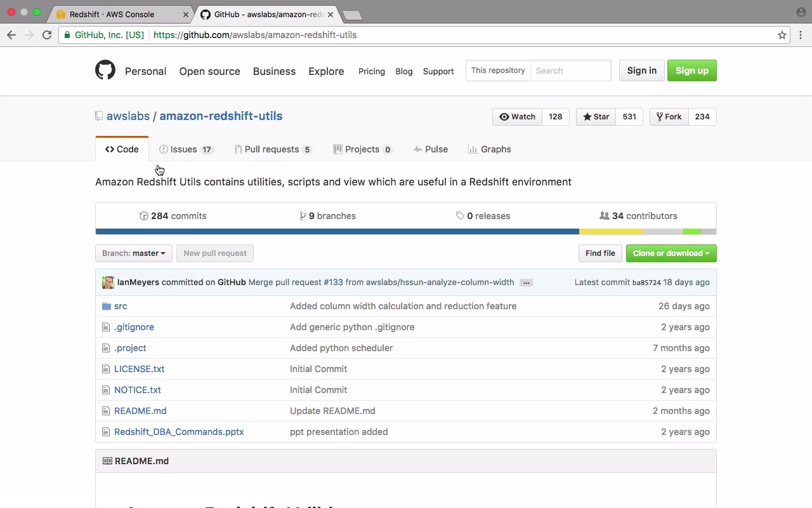
Task: Click the GitHub Octocat logo
Action: 105,70
